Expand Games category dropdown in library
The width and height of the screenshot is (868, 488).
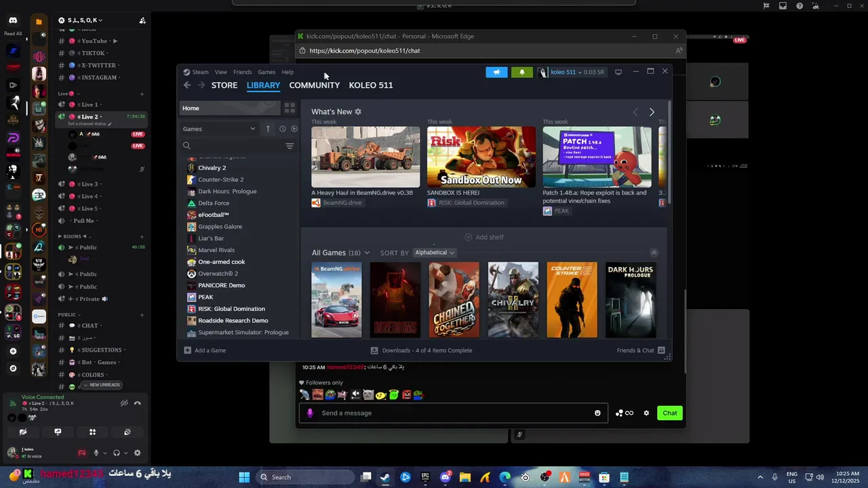[219, 129]
